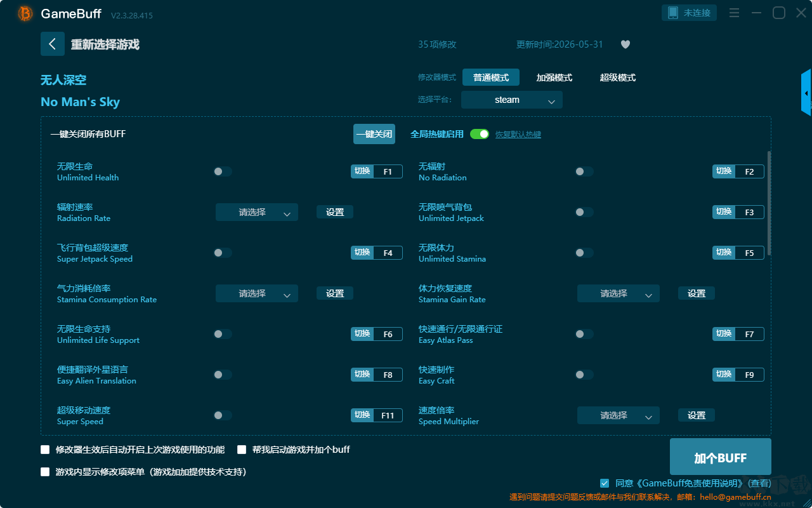Click the No Man's Sky game title
Viewport: 812px width, 508px height.
(x=80, y=102)
